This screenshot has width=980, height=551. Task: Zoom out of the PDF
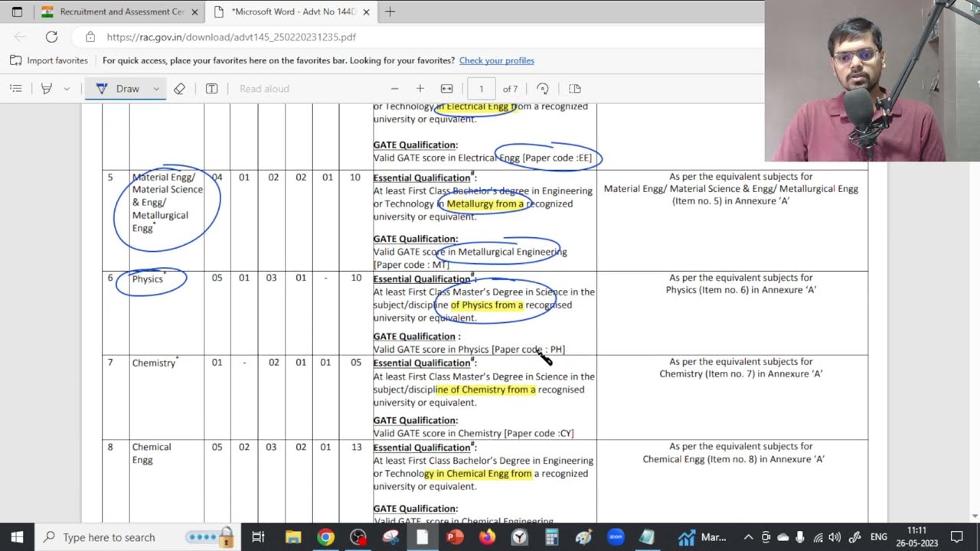[x=394, y=89]
